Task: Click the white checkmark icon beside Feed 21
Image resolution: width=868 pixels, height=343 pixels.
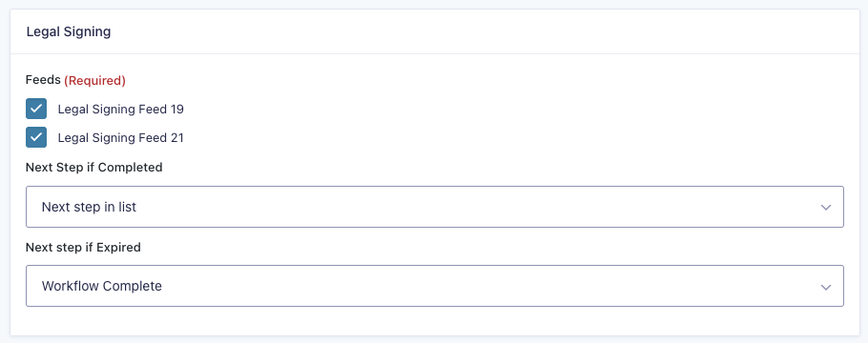Action: [x=36, y=137]
